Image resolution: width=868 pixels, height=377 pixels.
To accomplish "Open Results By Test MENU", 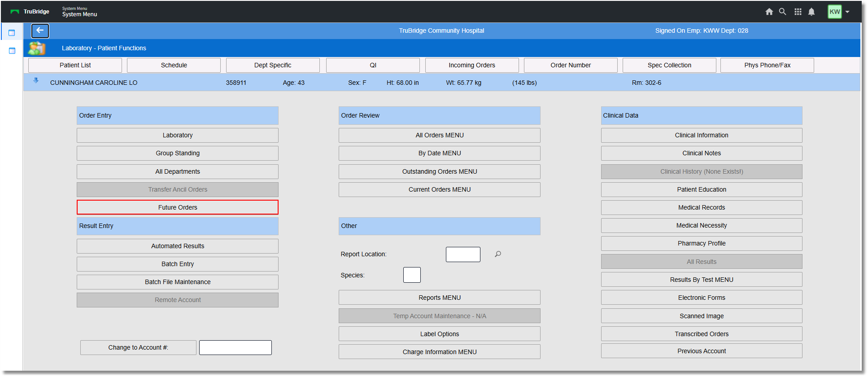I will click(702, 280).
